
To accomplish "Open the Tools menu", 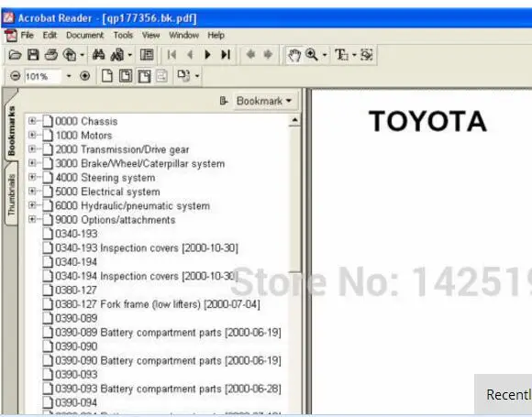I will 123,35.
